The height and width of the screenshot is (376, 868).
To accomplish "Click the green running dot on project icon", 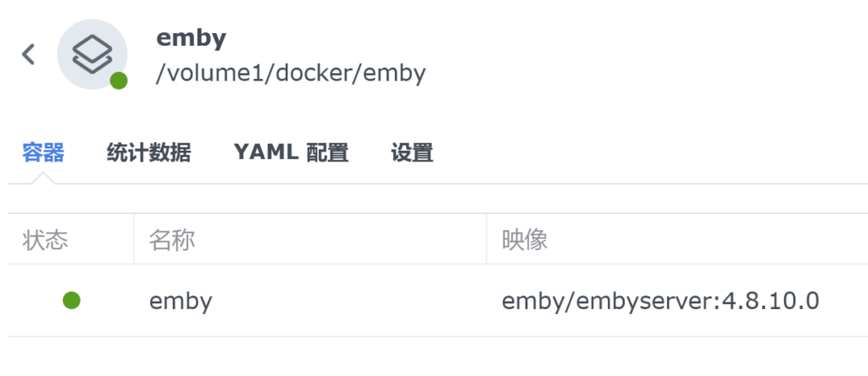I will click(x=119, y=80).
